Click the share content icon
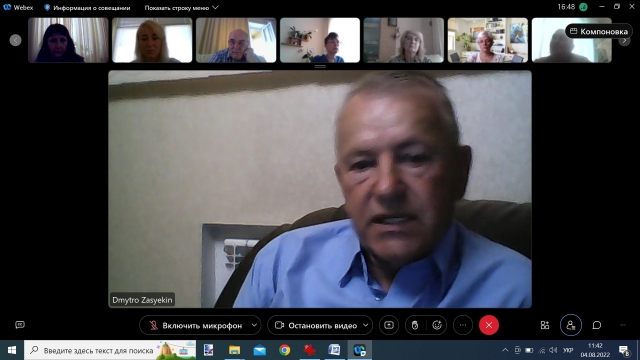This screenshot has width=640, height=360. coord(389,325)
